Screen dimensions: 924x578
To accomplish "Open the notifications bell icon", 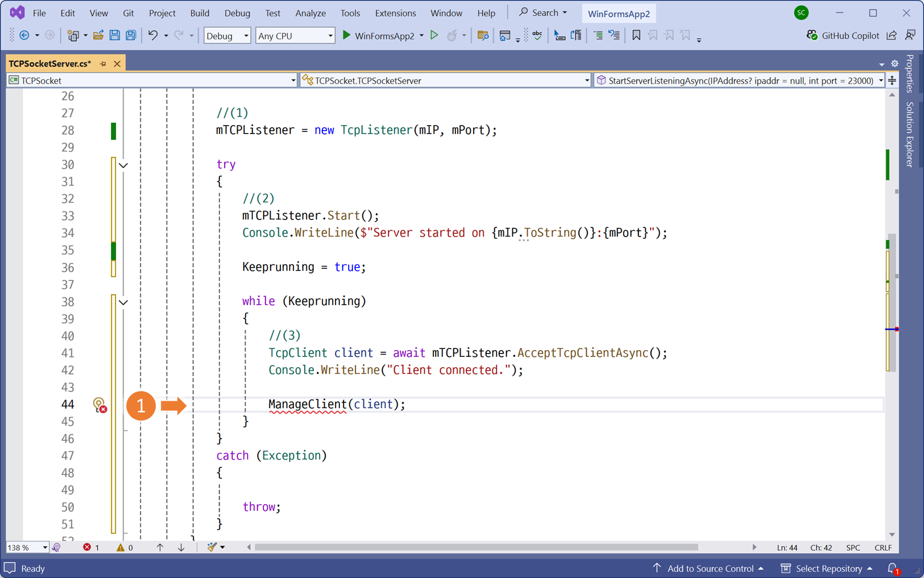I will 893,568.
